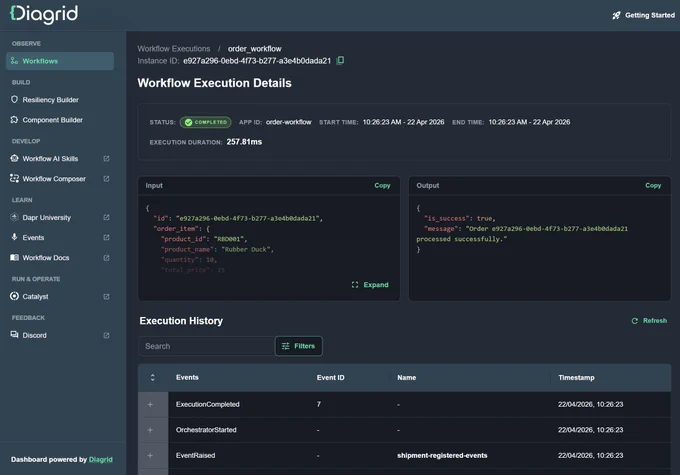
Task: Click external link icon beside Events
Action: pos(106,237)
